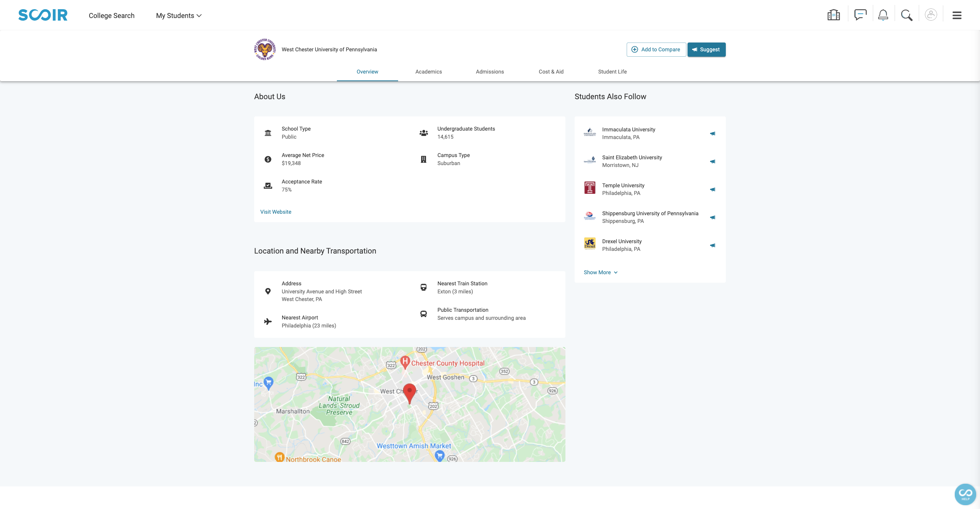980x509 pixels.
Task: Open the user profile avatar
Action: click(931, 15)
